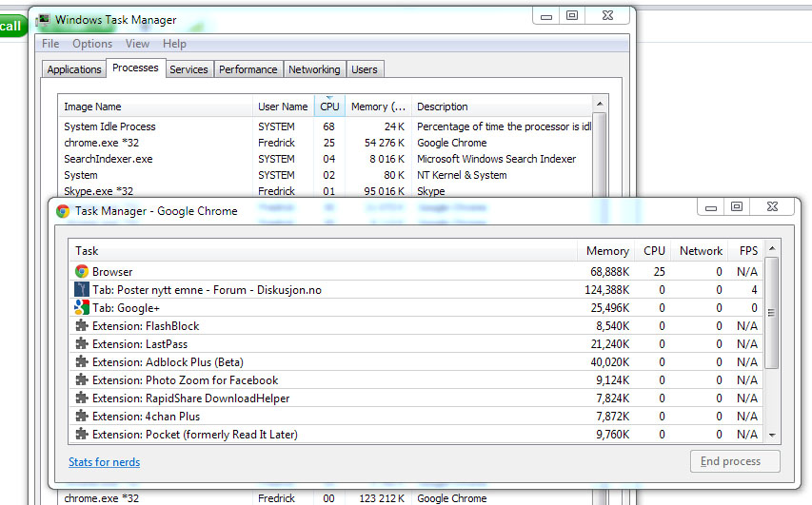Sort by Image Name column header
The image size is (812, 505).
pos(155,107)
